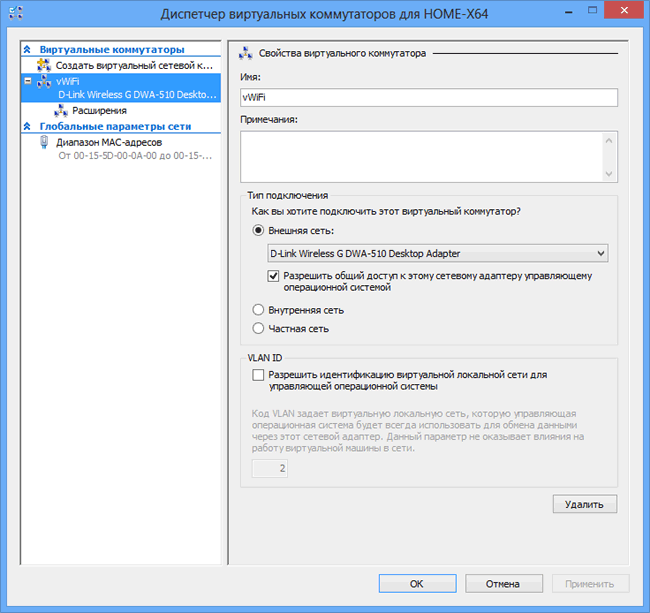Screen dimensions: 650x613
Task: Click the Расширения extensions icon
Action: [x=61, y=111]
